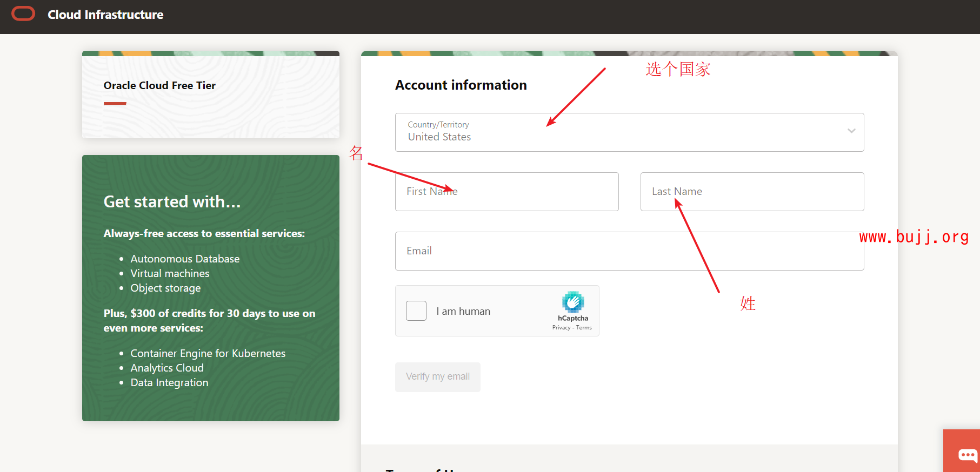Click the Account information heading

[x=461, y=85]
